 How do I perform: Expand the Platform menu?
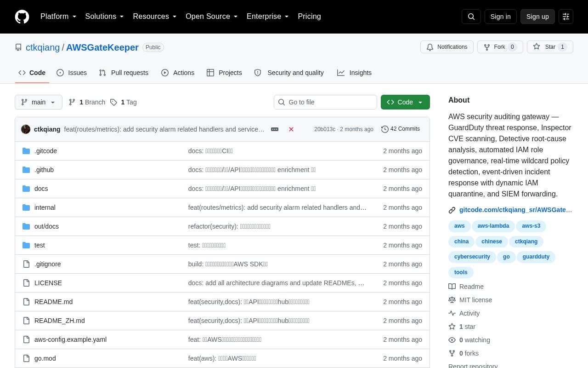click(x=58, y=17)
